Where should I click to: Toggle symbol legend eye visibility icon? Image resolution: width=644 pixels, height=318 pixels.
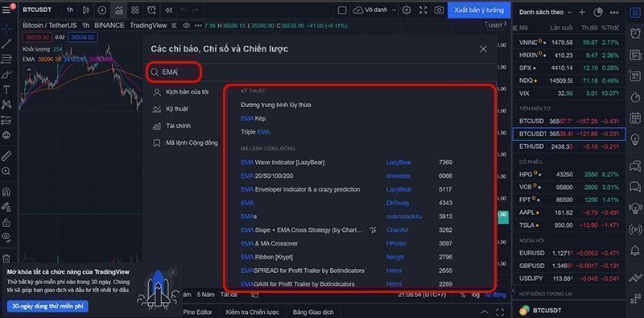[x=186, y=26]
